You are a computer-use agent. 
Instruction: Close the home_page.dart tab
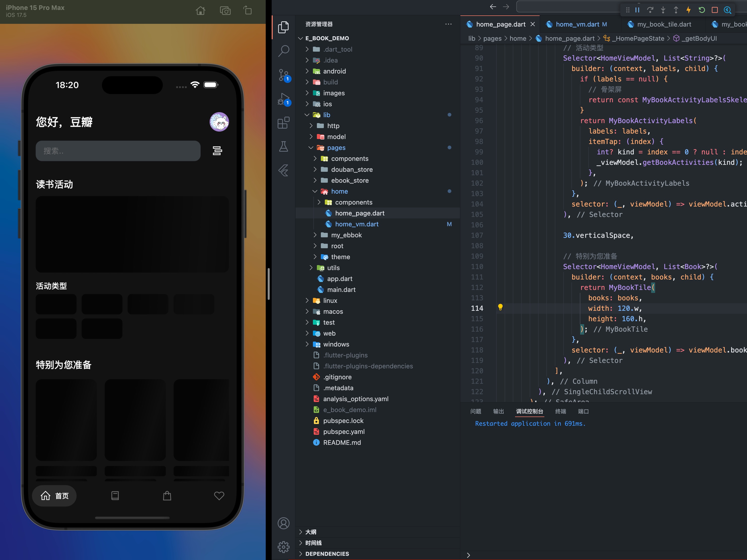pyautogui.click(x=532, y=24)
